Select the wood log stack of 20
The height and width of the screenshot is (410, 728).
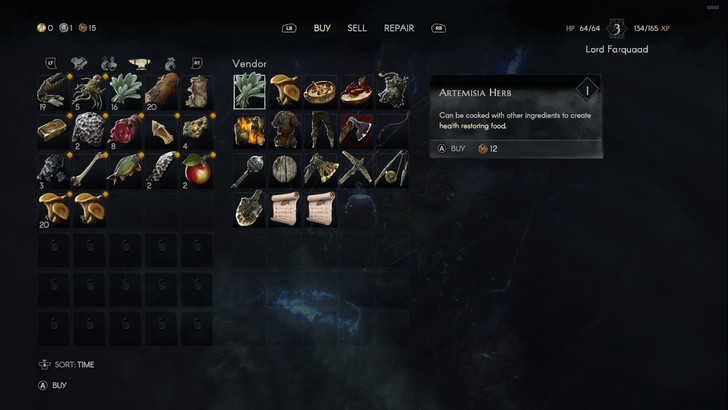161,91
